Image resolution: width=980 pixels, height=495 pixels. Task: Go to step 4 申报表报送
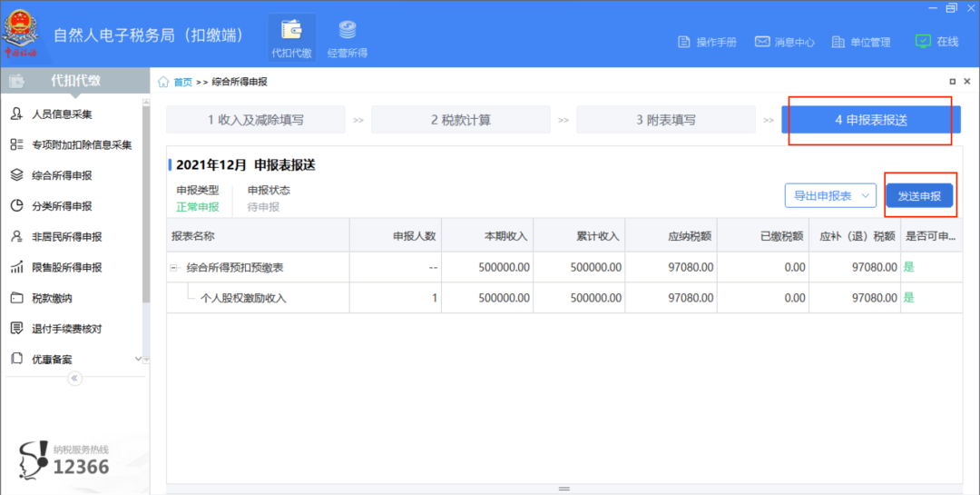(x=870, y=120)
